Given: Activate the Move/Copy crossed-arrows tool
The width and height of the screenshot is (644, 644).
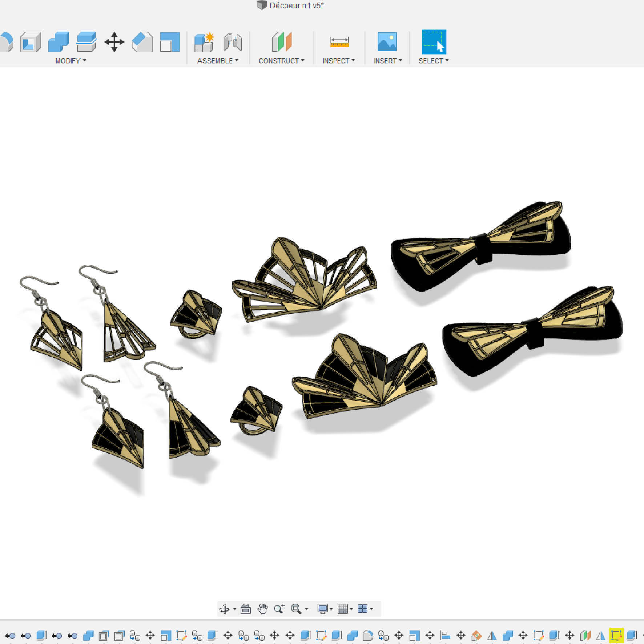Looking at the screenshot, I should tap(114, 42).
